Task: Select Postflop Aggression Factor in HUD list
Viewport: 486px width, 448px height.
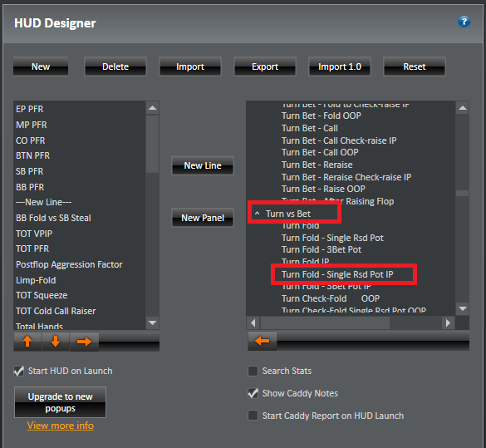Action: (x=69, y=264)
